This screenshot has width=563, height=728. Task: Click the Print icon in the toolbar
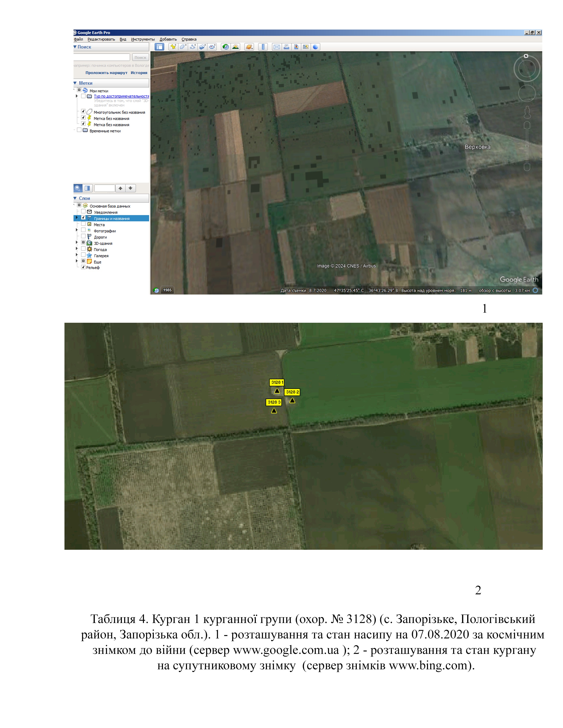(x=286, y=47)
